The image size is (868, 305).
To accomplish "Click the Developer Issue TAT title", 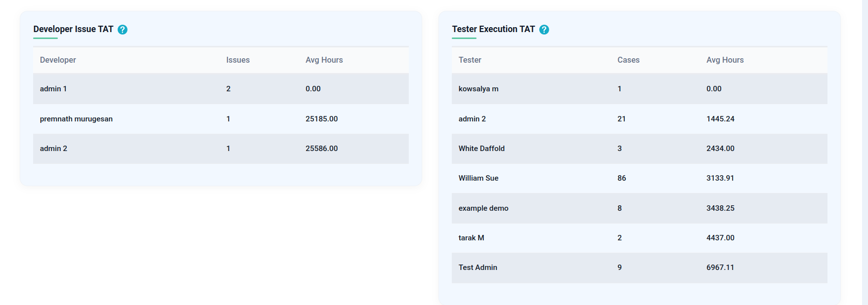I will (73, 29).
